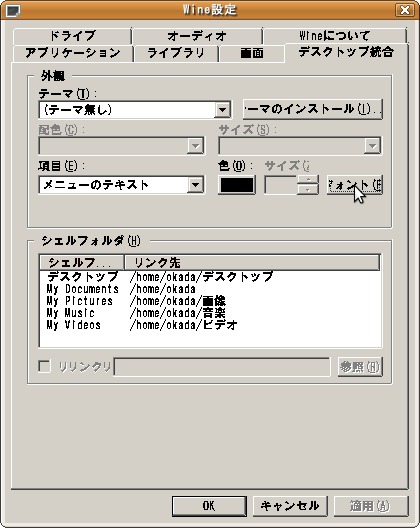Screen dimensions: 420x528
Task: Switch to the ライブラリ tab
Action: pos(176,53)
